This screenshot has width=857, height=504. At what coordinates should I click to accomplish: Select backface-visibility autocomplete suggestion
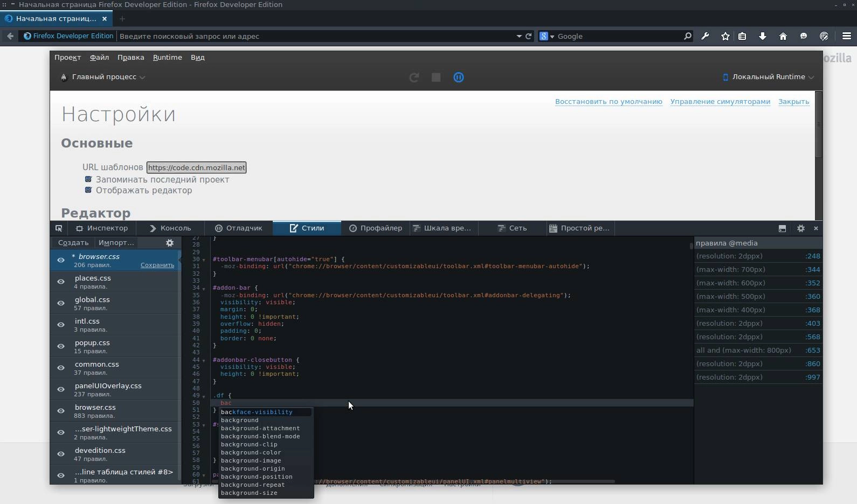click(x=266, y=412)
